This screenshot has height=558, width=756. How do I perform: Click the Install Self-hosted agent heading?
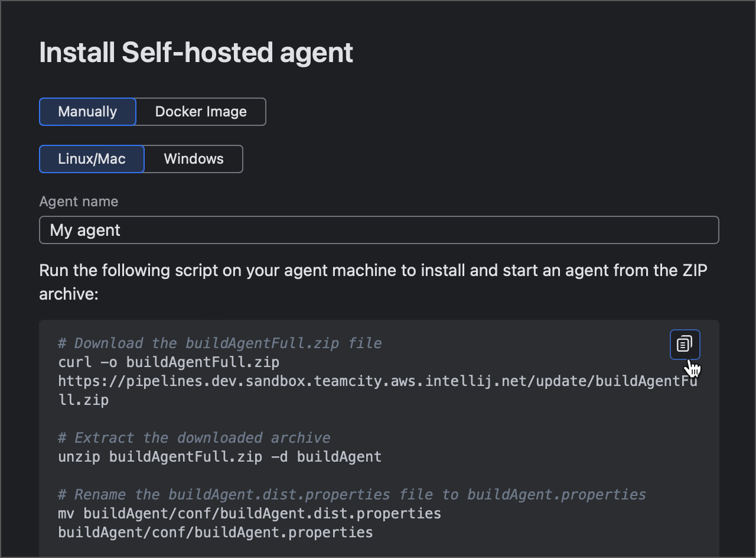point(196,52)
